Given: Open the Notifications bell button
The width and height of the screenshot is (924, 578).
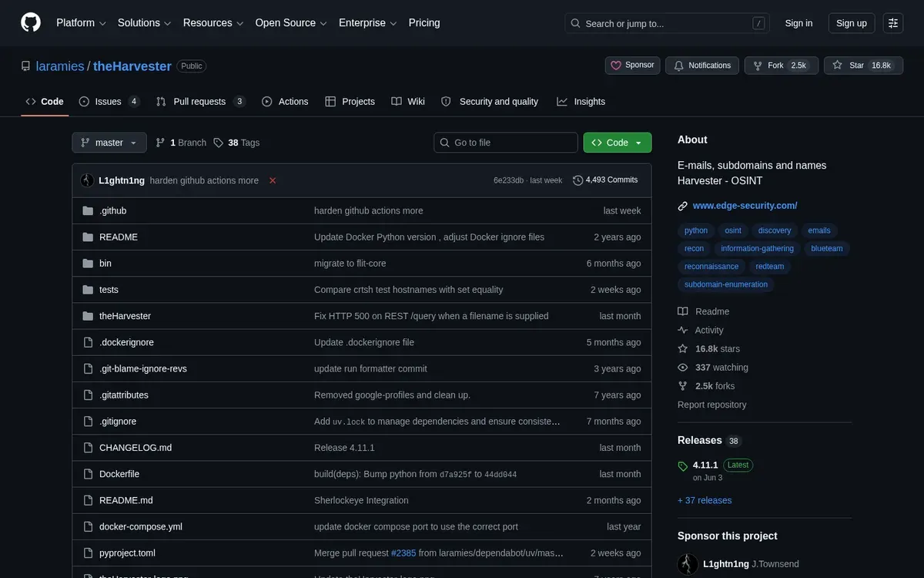Looking at the screenshot, I should pyautogui.click(x=702, y=66).
